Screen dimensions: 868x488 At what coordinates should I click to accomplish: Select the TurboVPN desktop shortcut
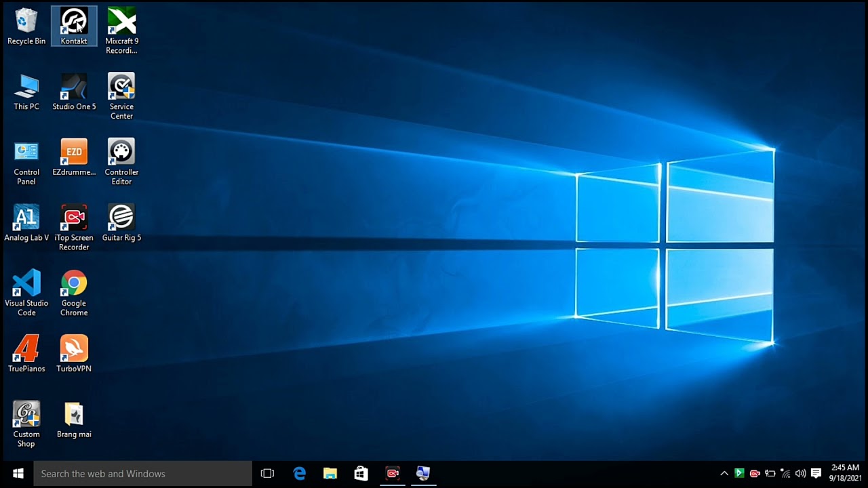[x=74, y=354]
